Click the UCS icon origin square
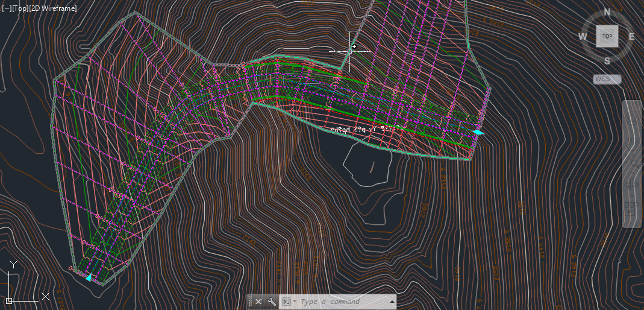644x310 pixels. click(9, 301)
